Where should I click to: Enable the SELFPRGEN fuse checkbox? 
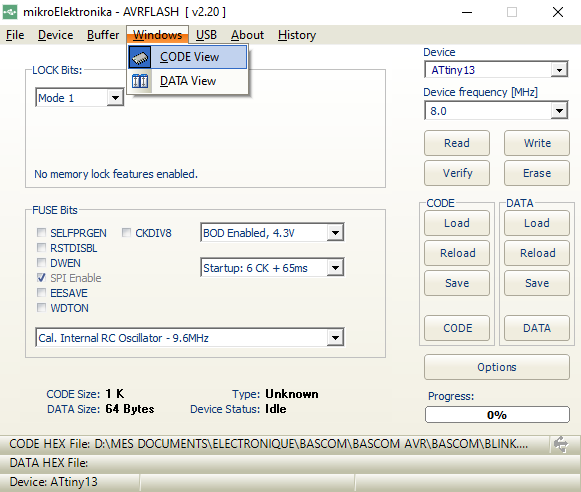click(42, 233)
